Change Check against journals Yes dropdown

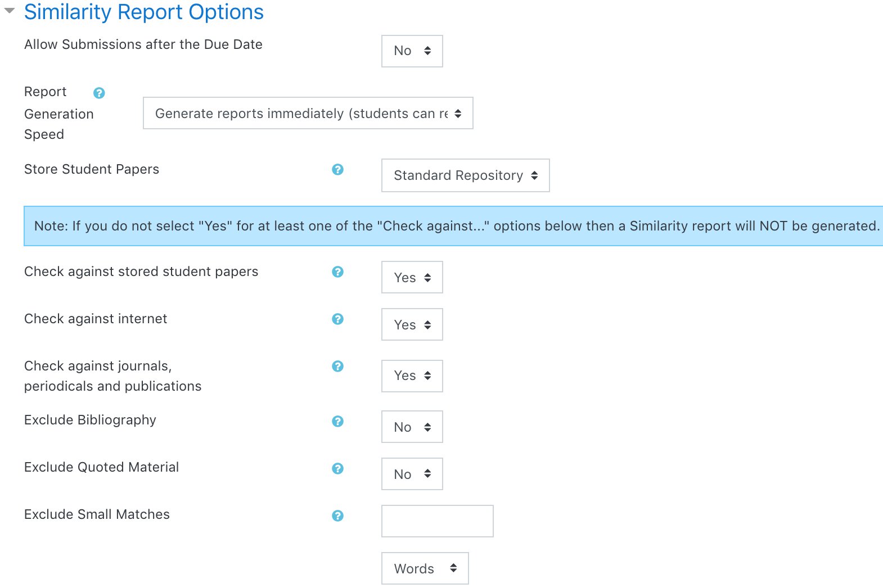[x=412, y=376]
